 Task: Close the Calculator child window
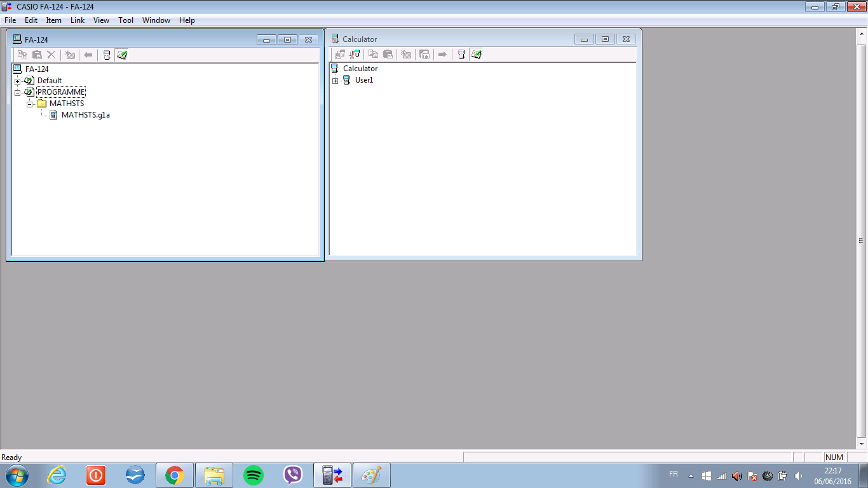click(626, 39)
